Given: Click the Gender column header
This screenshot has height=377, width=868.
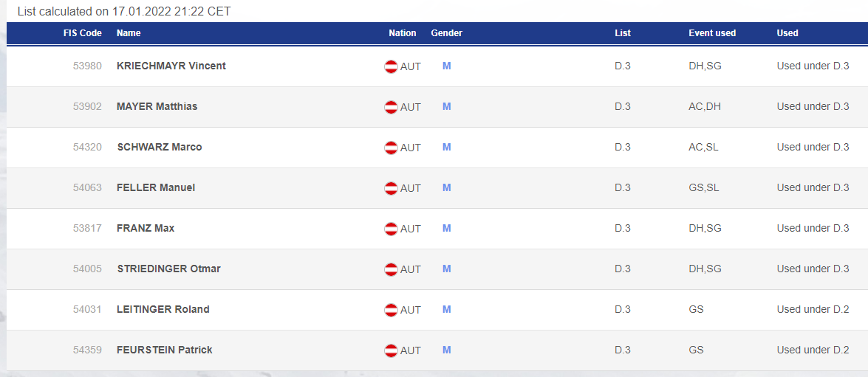Looking at the screenshot, I should pos(447,33).
